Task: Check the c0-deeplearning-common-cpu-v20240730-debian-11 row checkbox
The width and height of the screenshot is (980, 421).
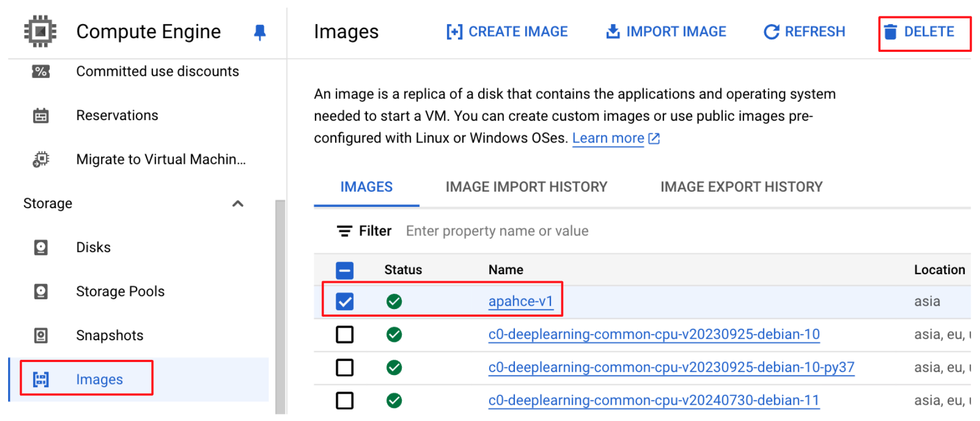Action: click(345, 400)
